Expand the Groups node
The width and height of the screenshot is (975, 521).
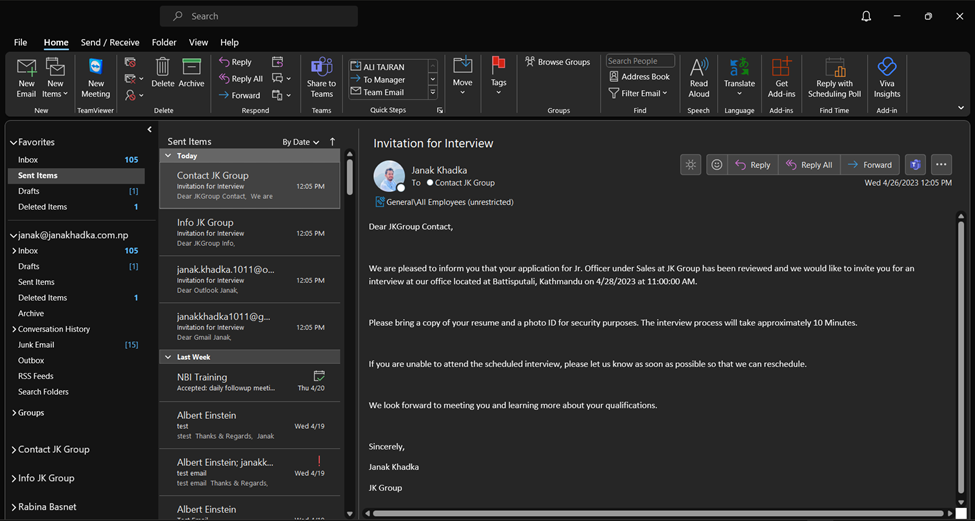14,413
